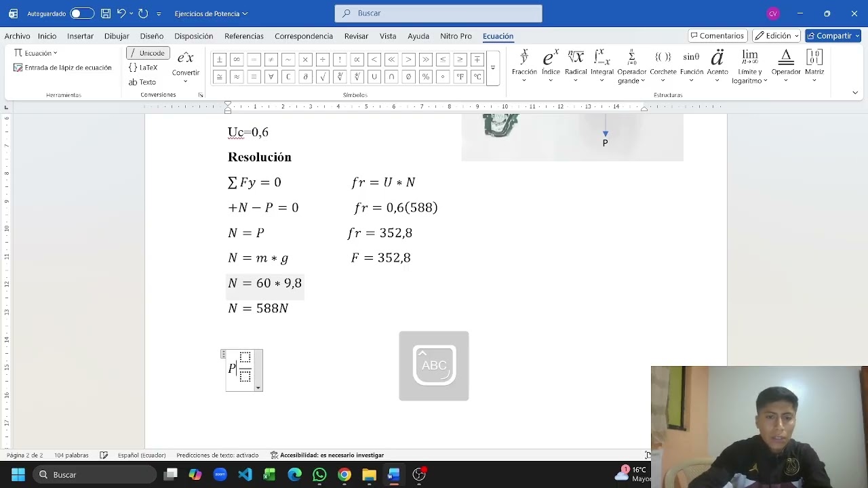This screenshot has height=488, width=868.
Task: Open the Comentarios pane
Action: pos(717,36)
